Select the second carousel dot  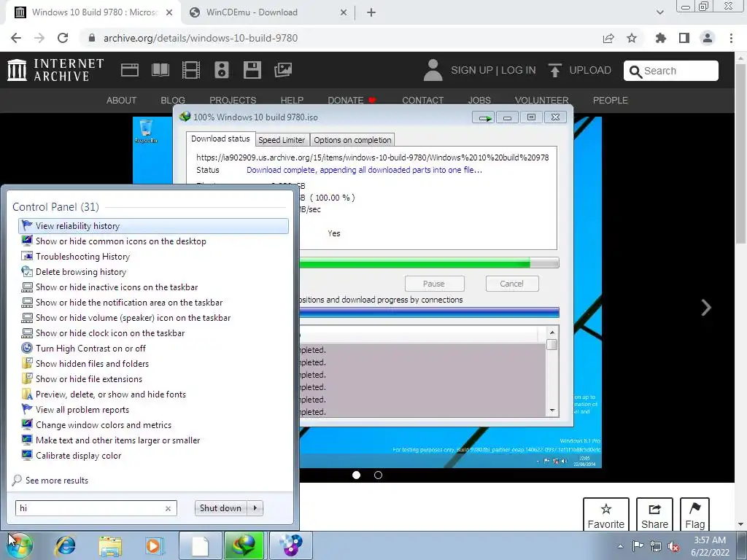379,475
